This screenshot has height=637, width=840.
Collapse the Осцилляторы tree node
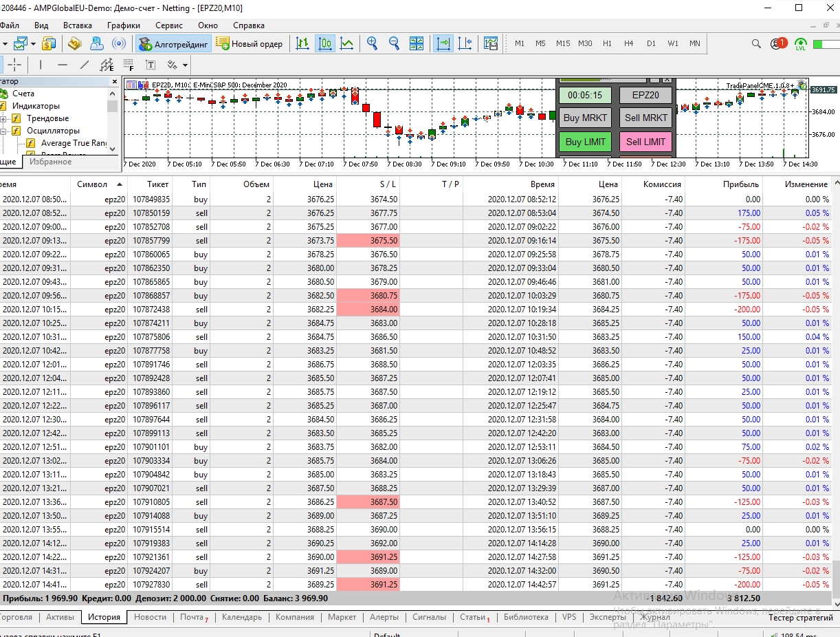pos(3,131)
